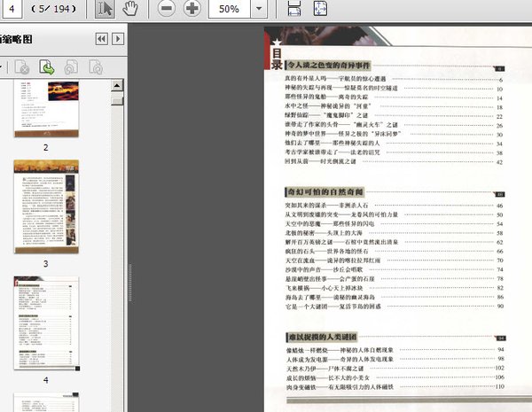Click the fit one full page icon
The height and width of the screenshot is (412, 532).
pos(320,8)
